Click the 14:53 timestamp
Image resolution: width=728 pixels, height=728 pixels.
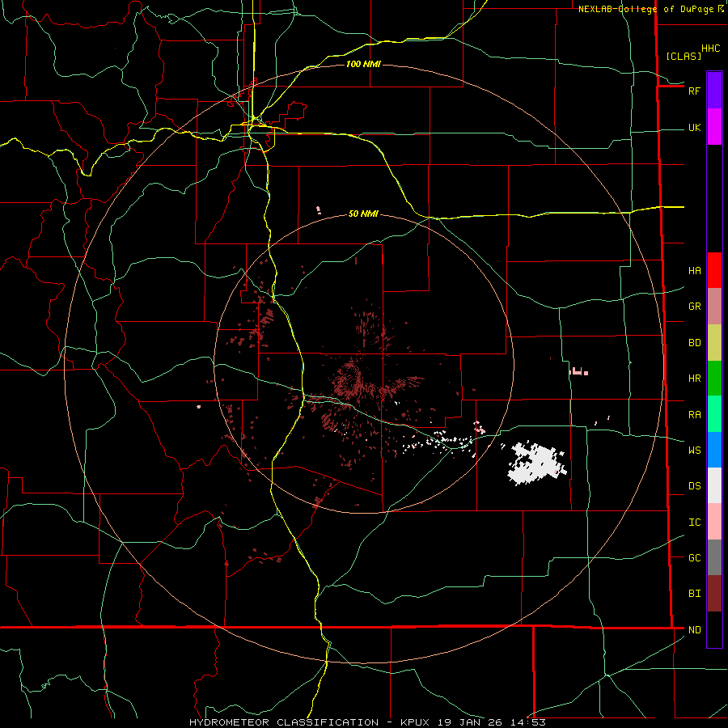click(527, 722)
